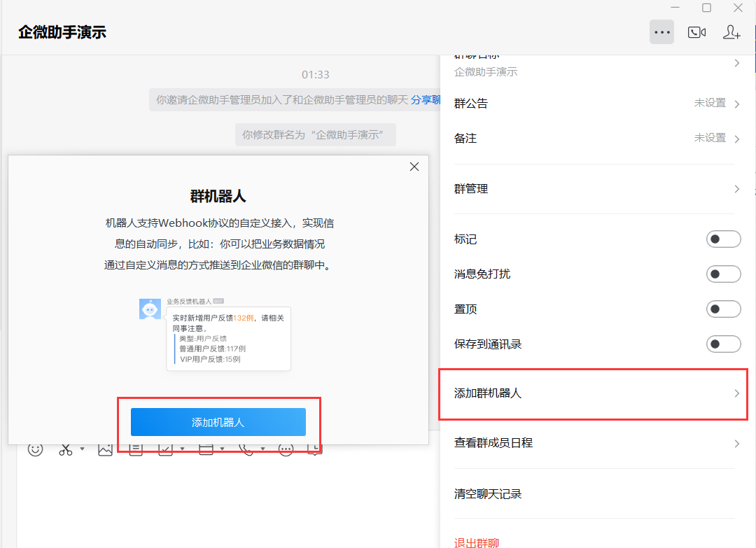Toggle the 保存到通讯录 switch
The width and height of the screenshot is (756, 548).
point(723,344)
